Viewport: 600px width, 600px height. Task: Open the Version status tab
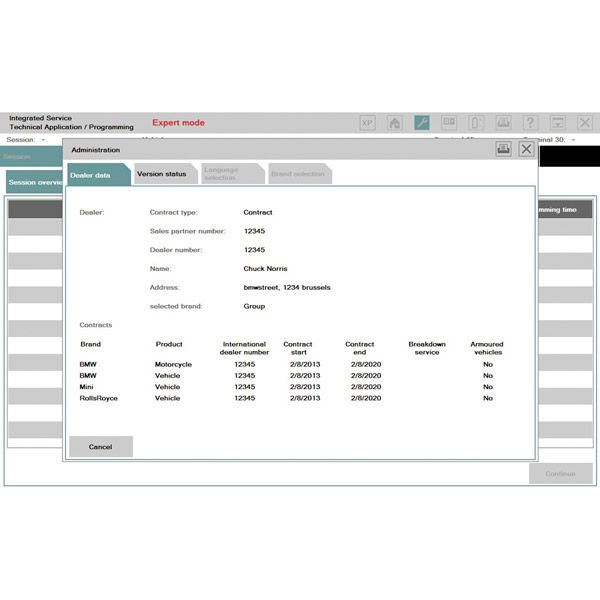click(162, 174)
